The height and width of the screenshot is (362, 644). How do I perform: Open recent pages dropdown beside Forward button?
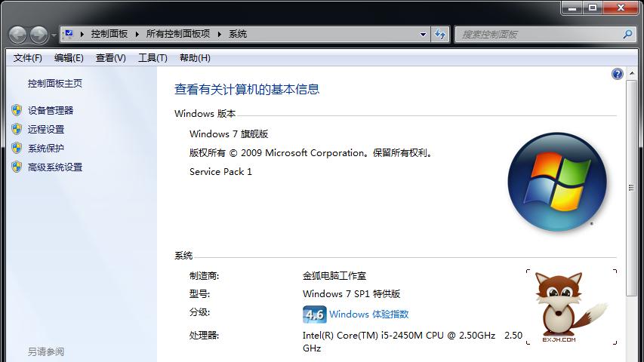(x=54, y=35)
